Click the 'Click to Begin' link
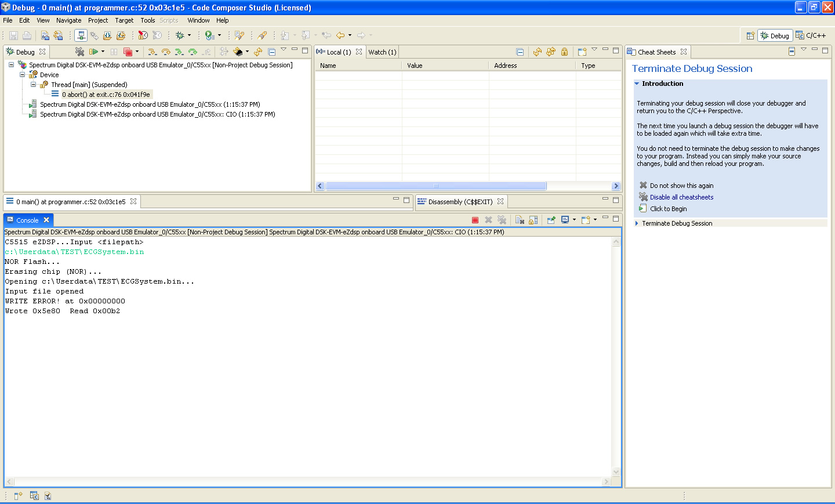The height and width of the screenshot is (504, 835). pos(668,209)
